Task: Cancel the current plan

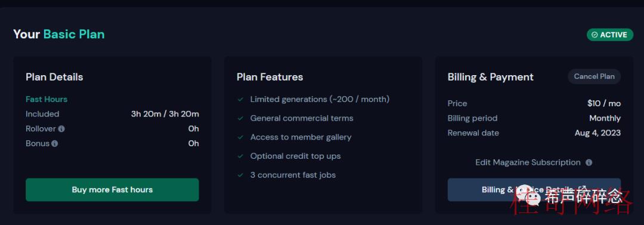Action: tap(594, 76)
